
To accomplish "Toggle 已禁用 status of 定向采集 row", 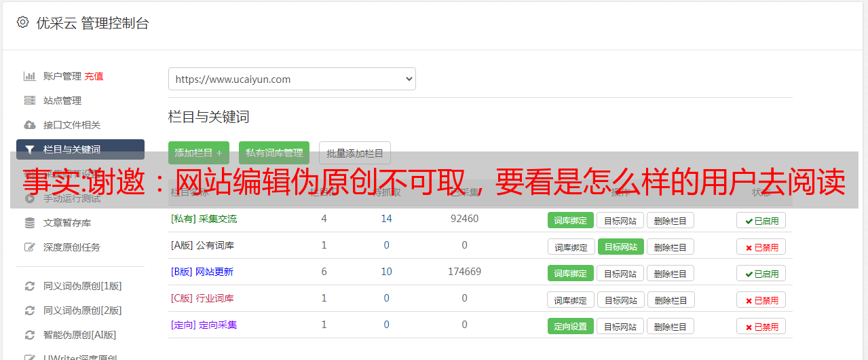I will point(761,326).
